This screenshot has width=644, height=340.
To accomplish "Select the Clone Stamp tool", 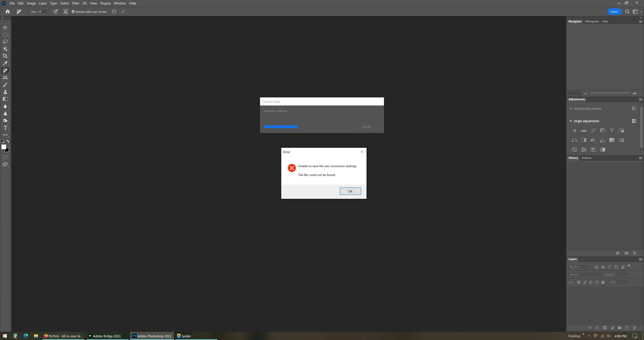I will (5, 92).
